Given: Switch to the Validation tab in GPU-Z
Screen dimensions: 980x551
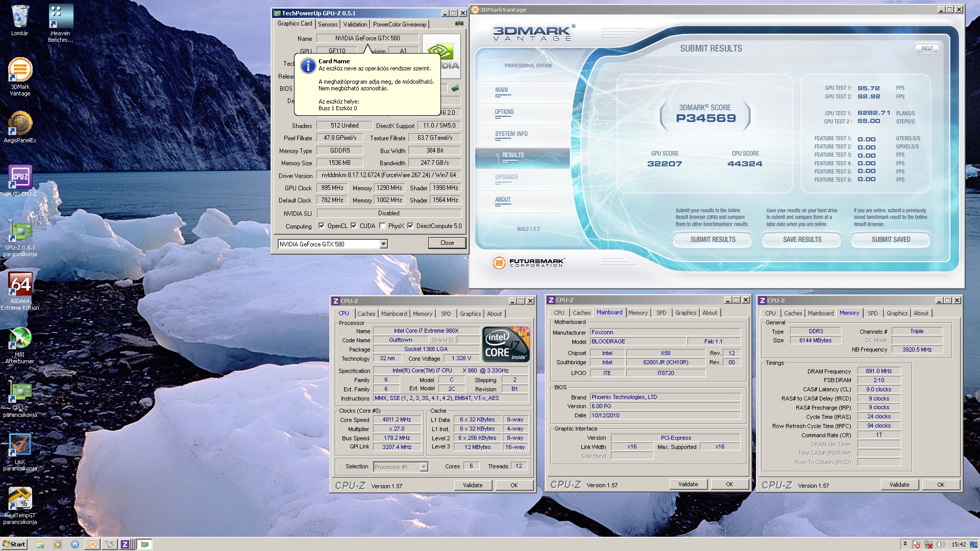Looking at the screenshot, I should coord(355,24).
